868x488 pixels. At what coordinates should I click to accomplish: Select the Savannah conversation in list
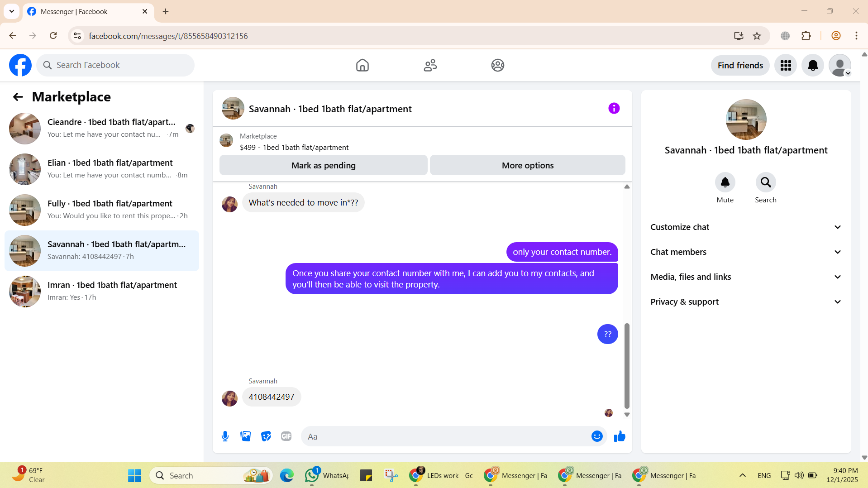coord(102,251)
